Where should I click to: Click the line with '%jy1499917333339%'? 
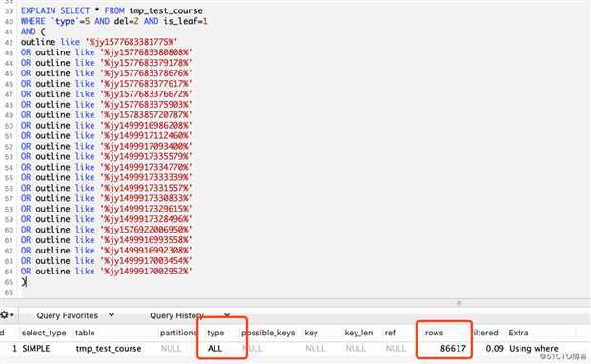pyautogui.click(x=107, y=177)
